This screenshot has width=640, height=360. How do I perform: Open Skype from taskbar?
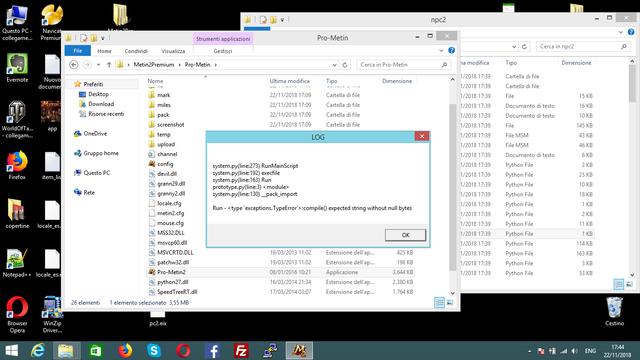[154, 351]
